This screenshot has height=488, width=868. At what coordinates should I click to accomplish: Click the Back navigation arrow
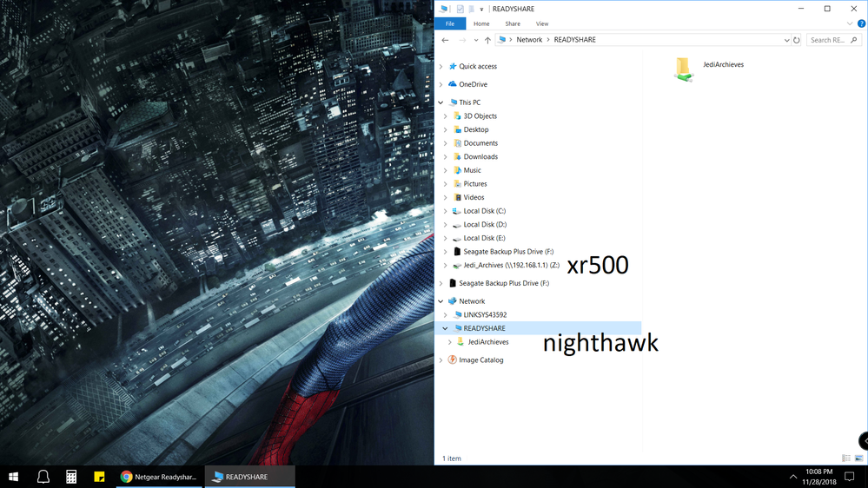445,40
